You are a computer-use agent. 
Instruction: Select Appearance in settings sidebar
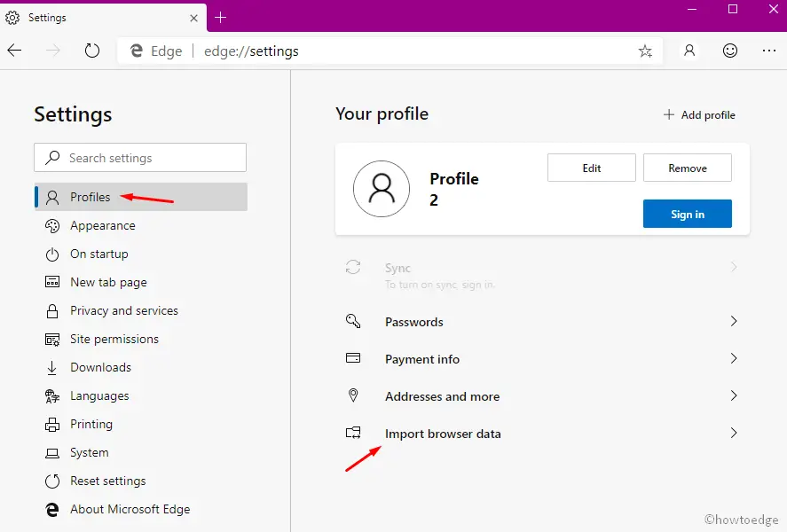[103, 226]
